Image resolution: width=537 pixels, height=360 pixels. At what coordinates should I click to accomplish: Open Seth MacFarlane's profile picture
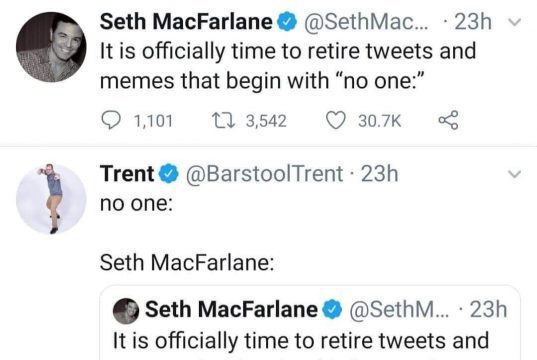pyautogui.click(x=51, y=47)
